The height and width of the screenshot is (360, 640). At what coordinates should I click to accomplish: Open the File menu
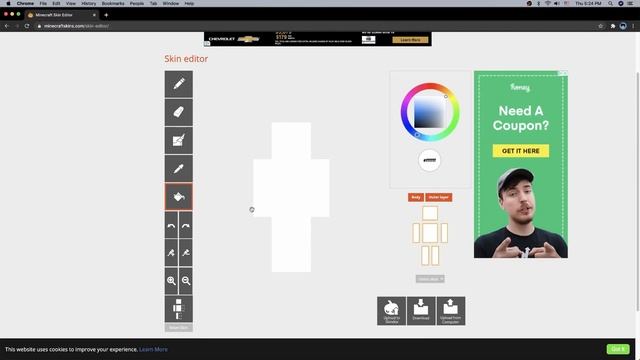coord(43,3)
